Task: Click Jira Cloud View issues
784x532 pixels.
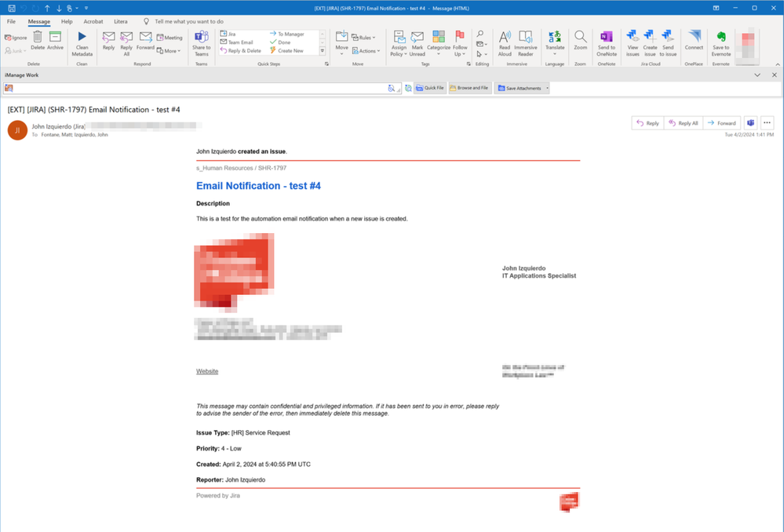Action: (633, 44)
